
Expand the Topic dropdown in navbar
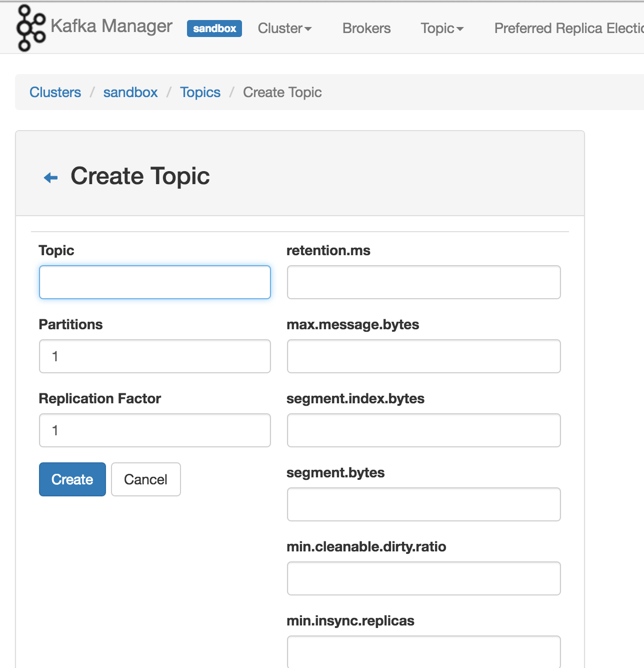coord(442,29)
